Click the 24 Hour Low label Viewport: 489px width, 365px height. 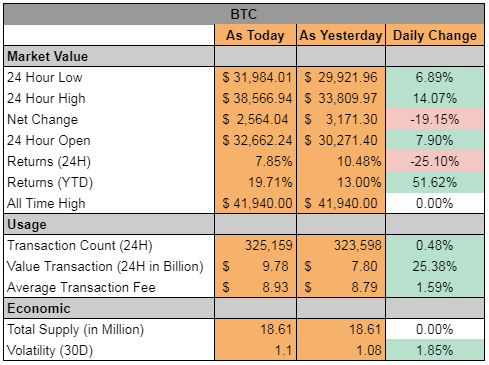point(45,77)
